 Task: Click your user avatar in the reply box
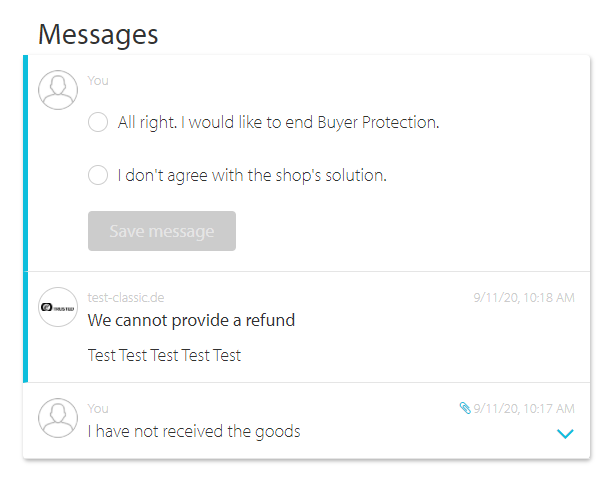coord(58,90)
